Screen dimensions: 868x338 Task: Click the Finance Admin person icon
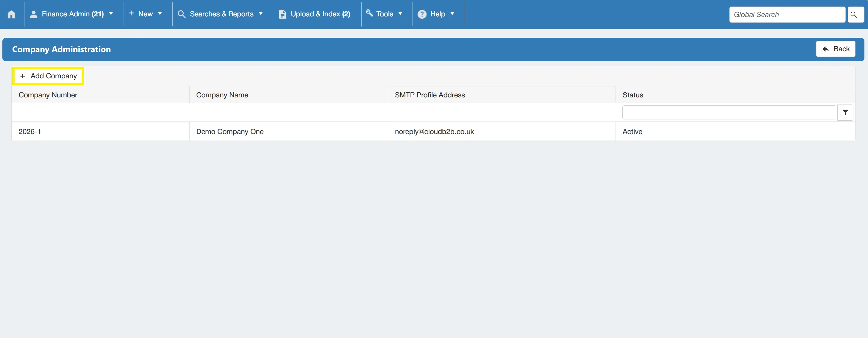click(x=34, y=14)
